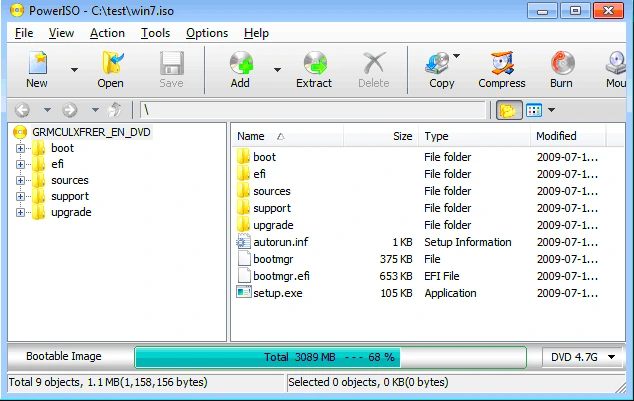The width and height of the screenshot is (634, 401).
Task: Toggle the folder tree pane button
Action: (x=509, y=110)
